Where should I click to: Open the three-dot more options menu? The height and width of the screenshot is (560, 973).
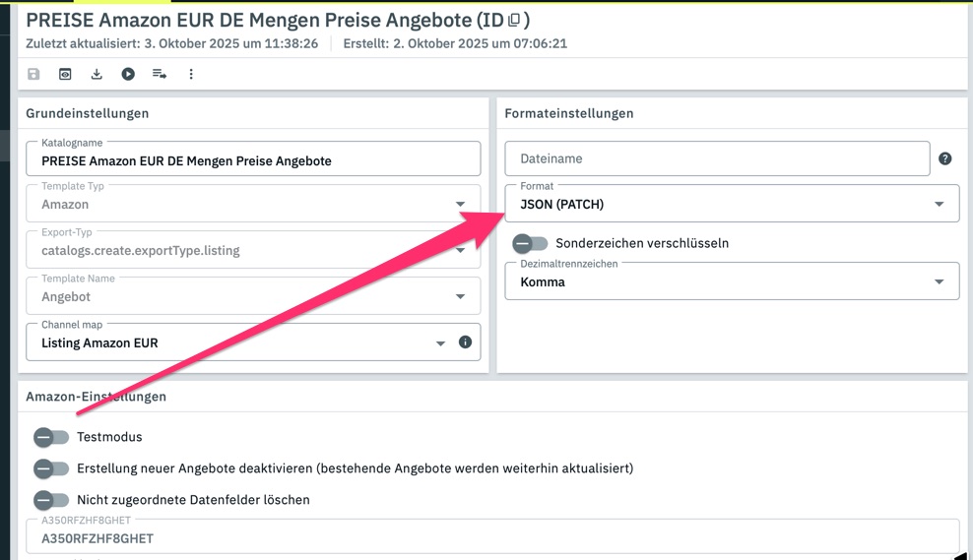[191, 74]
